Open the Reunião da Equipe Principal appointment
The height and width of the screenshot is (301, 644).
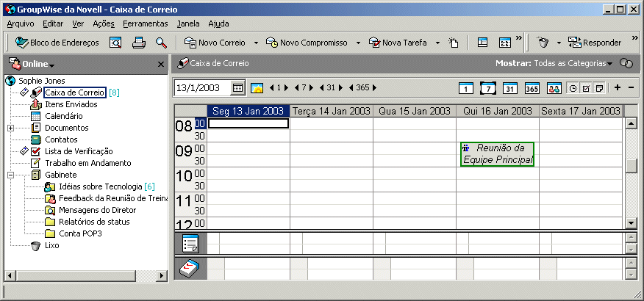498,154
